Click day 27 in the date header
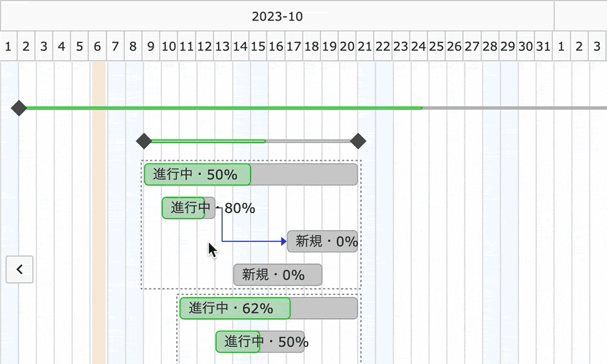Image resolution: width=607 pixels, height=364 pixels. coord(472,47)
